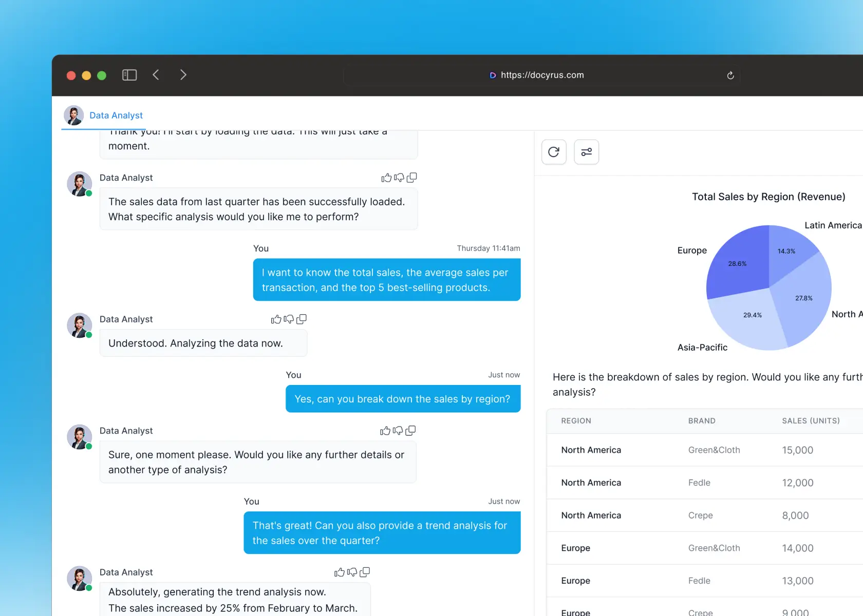This screenshot has width=863, height=616.
Task: Toggle the browser sidebar panel icon
Action: (x=129, y=74)
